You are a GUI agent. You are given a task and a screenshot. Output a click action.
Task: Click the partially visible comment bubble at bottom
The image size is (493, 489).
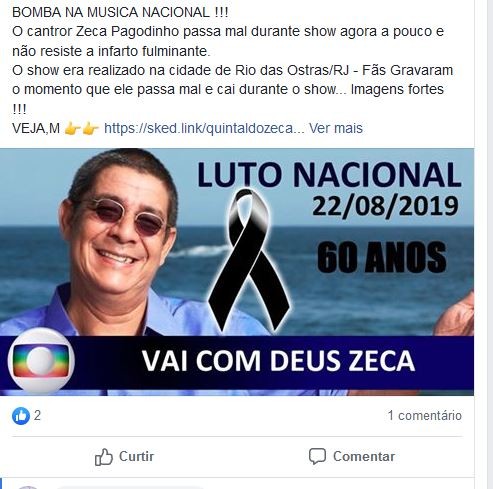click(x=130, y=488)
